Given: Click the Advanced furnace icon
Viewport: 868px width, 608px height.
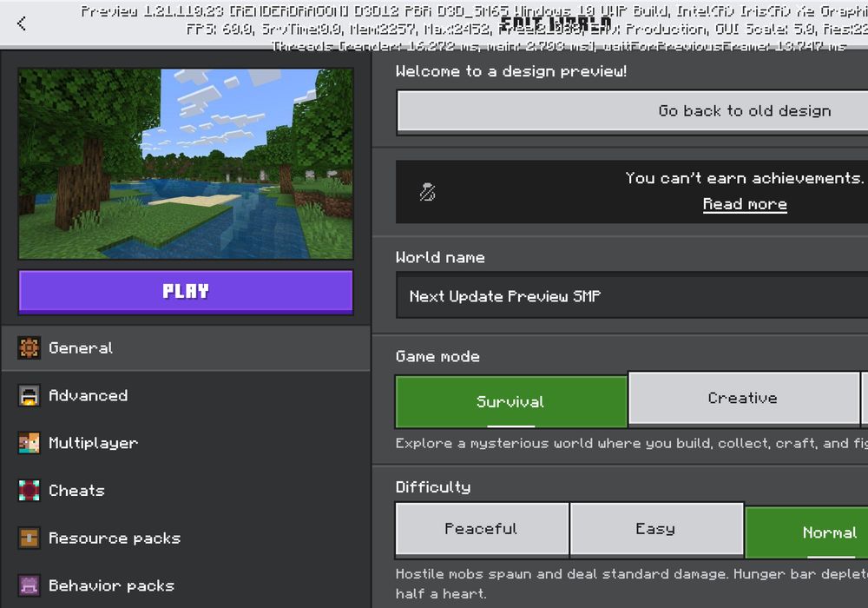Looking at the screenshot, I should pos(29,395).
